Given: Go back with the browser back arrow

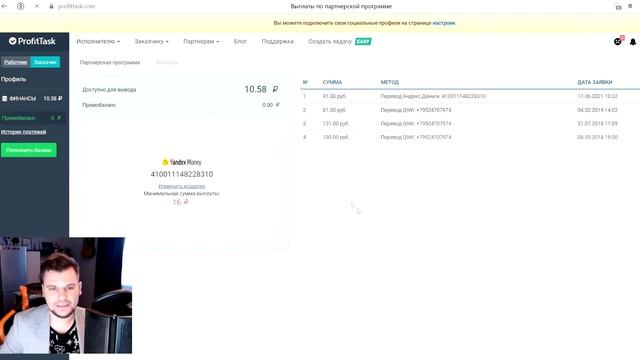Looking at the screenshot, I should tap(4, 6).
